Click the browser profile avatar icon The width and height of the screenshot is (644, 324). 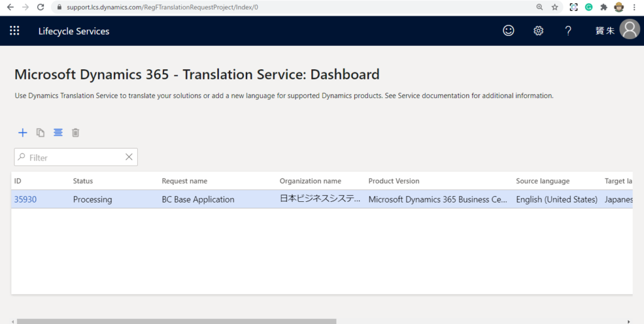pyautogui.click(x=619, y=7)
